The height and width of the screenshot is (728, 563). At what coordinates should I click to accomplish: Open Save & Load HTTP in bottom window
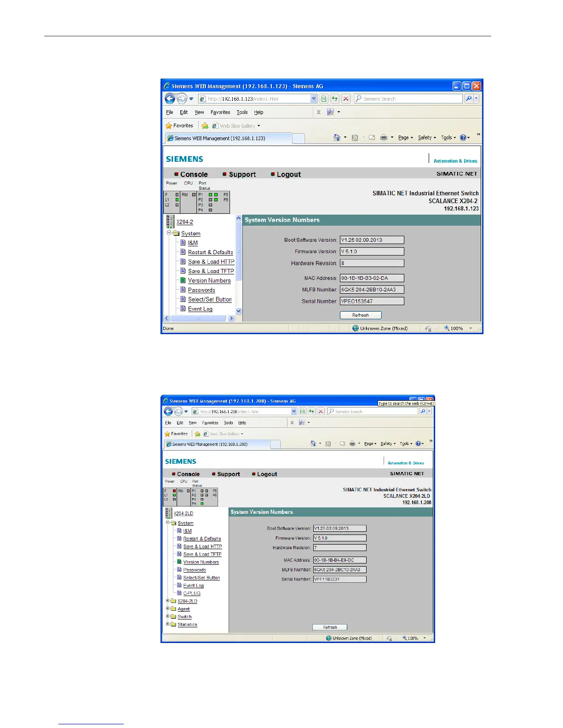(x=202, y=546)
